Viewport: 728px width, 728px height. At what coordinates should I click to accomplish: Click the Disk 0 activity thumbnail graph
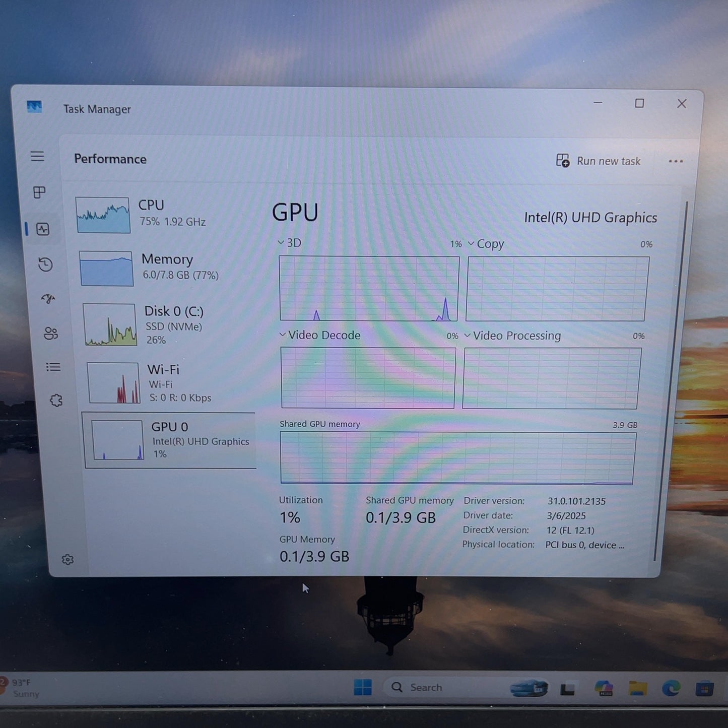[110, 324]
